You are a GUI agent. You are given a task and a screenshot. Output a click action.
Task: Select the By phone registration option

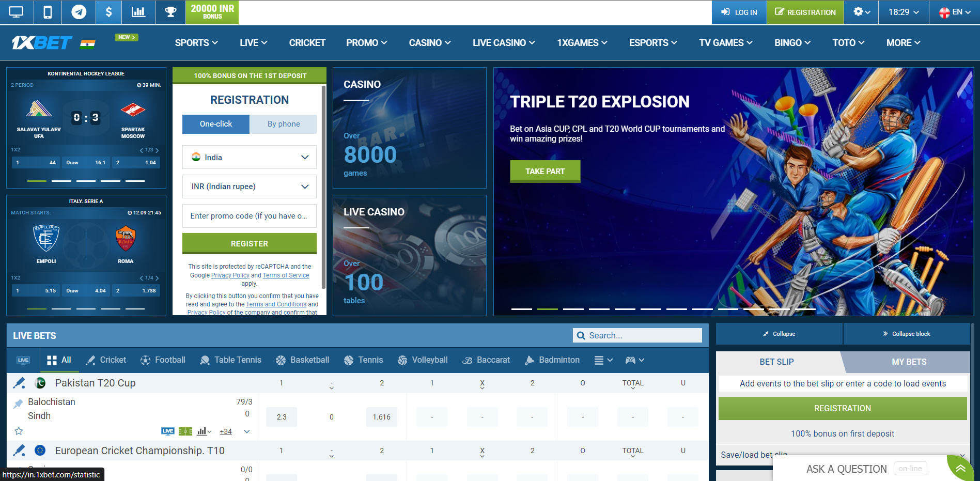283,124
